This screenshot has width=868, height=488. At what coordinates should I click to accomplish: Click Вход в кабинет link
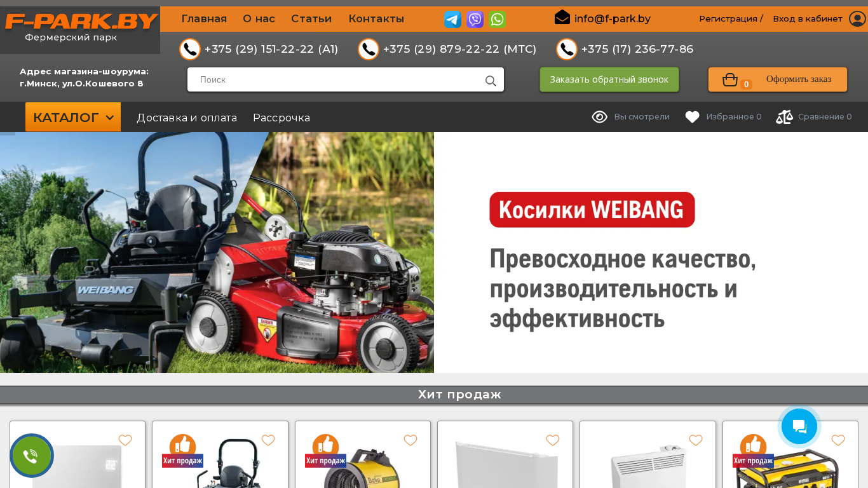coord(808,19)
